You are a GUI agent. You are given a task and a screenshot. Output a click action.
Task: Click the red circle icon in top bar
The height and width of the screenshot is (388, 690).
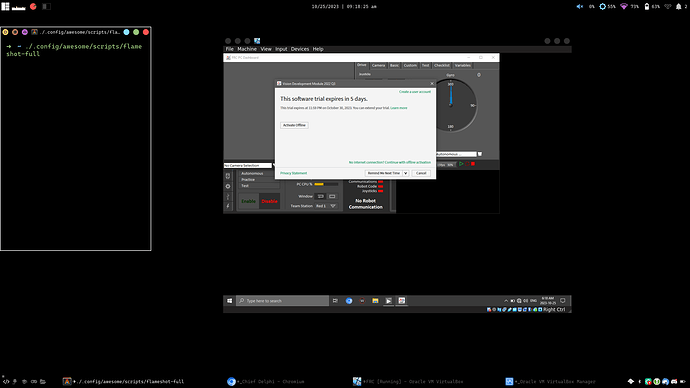33,7
